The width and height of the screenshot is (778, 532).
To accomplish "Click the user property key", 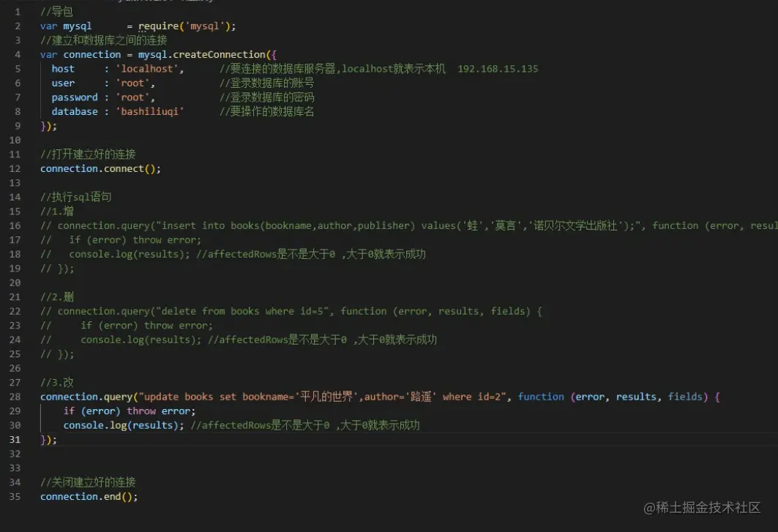I will (x=63, y=83).
